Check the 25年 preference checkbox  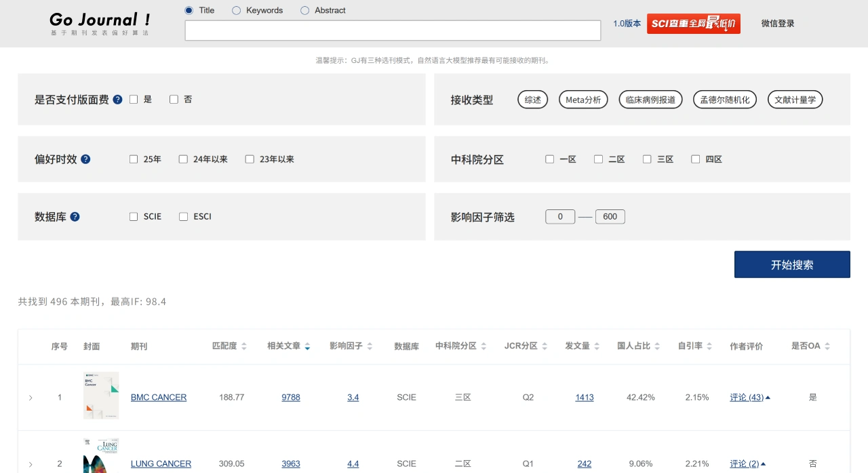(x=134, y=159)
